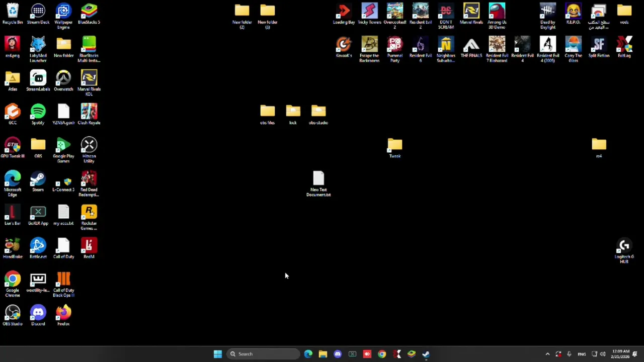Select the Escape the Backrooms icon
This screenshot has width=644, height=362.
[x=369, y=49]
